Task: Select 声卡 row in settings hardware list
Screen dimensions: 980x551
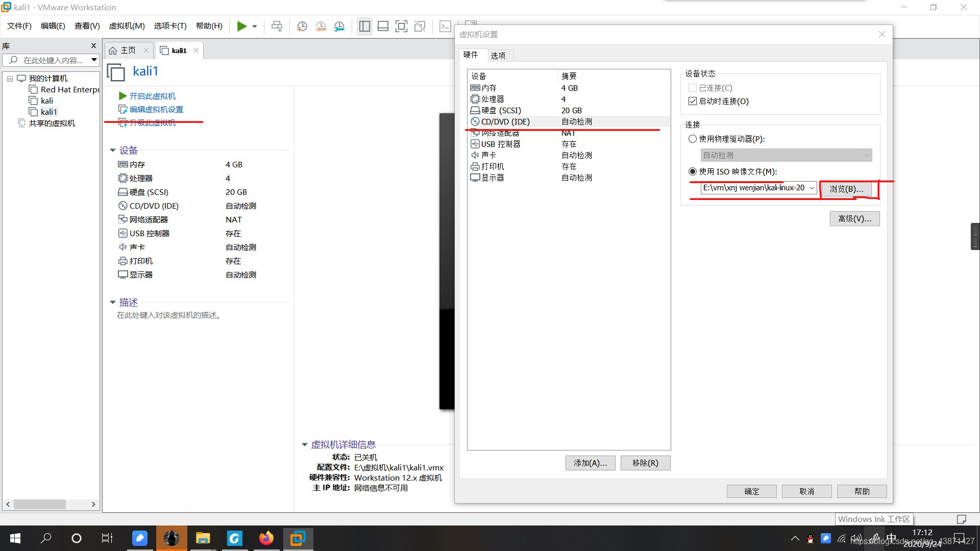Action: click(569, 156)
